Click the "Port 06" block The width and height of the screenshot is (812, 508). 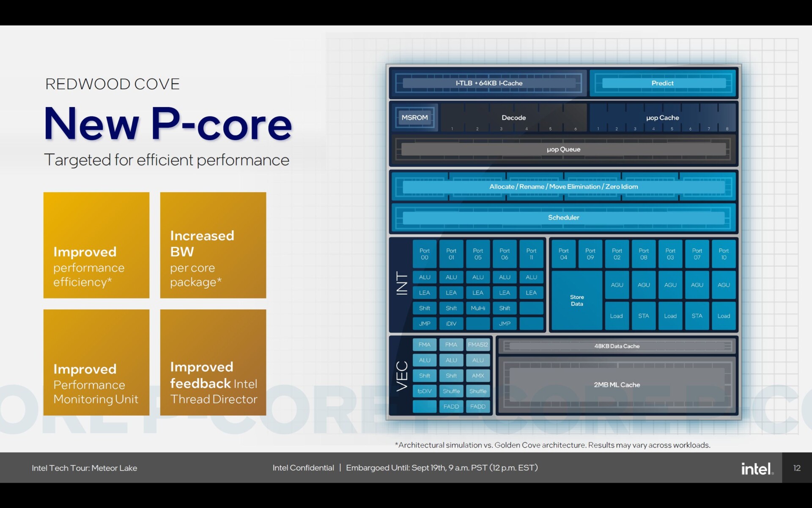[505, 254]
